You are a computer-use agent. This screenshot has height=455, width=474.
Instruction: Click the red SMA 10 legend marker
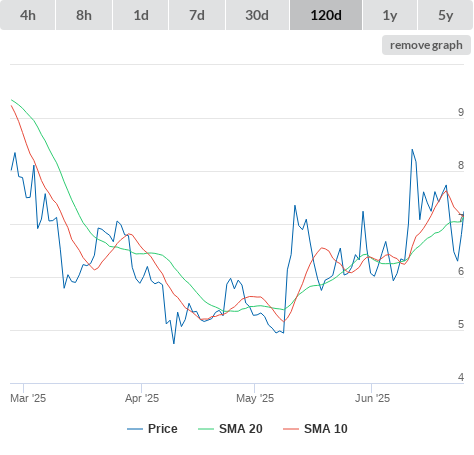291,429
